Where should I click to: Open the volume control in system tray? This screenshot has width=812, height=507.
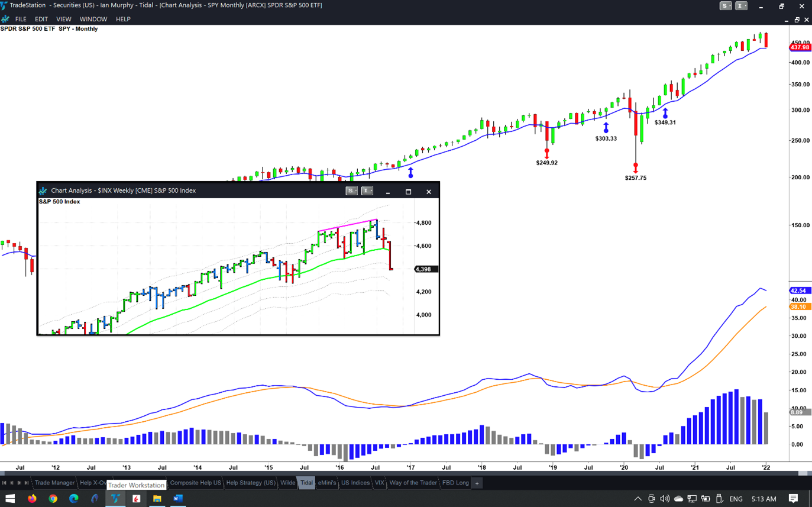coord(665,499)
